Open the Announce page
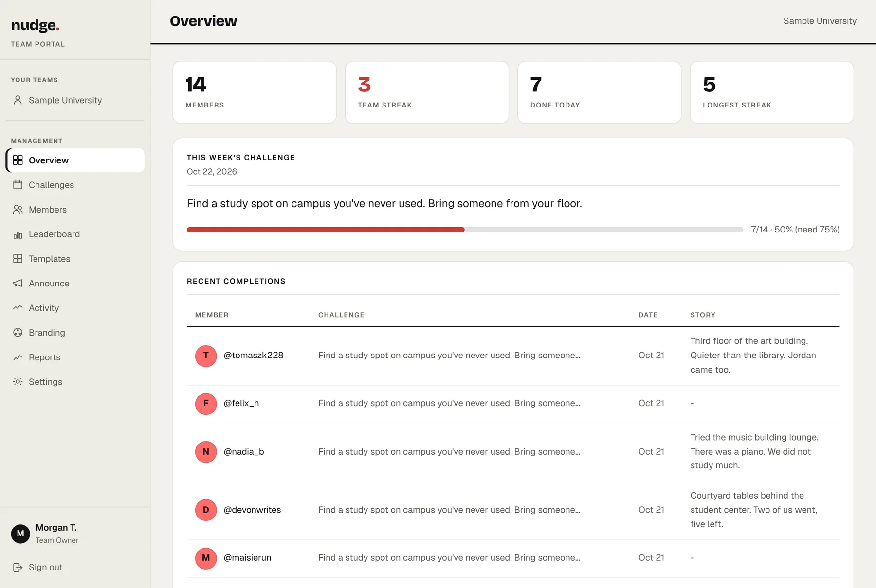The width and height of the screenshot is (876, 588). pos(75,284)
